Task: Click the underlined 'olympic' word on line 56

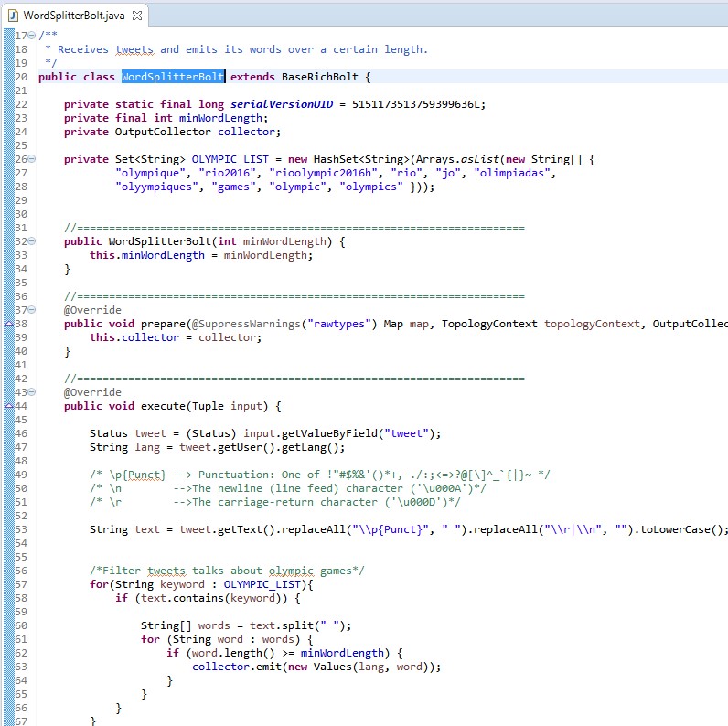Action: (291, 571)
